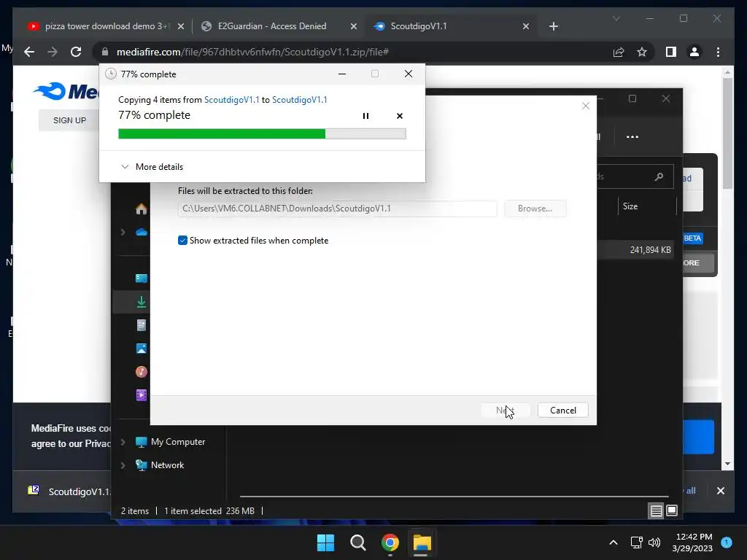Show hidden system tray icons
This screenshot has height=560, width=747.
[x=614, y=542]
